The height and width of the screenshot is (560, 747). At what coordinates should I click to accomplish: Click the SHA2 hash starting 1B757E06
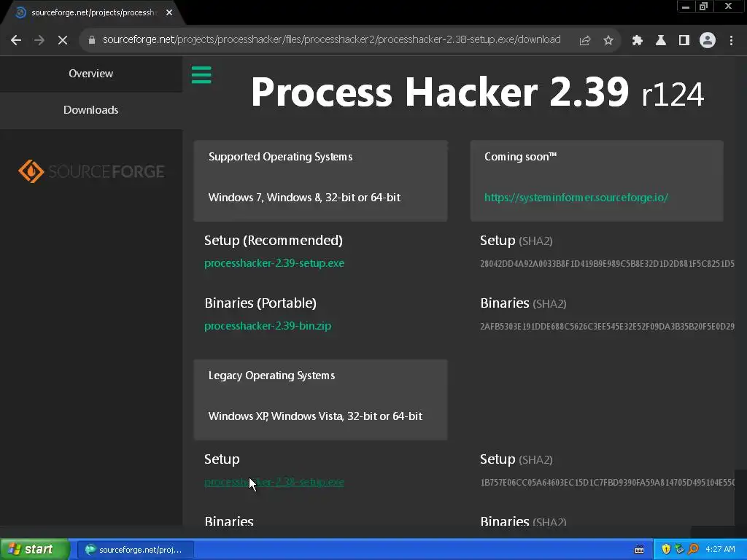pos(607,483)
